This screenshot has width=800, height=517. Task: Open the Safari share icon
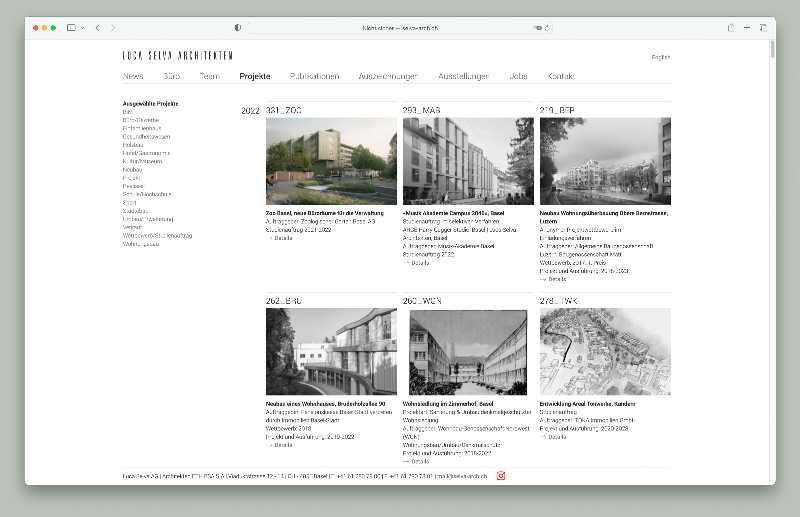731,27
